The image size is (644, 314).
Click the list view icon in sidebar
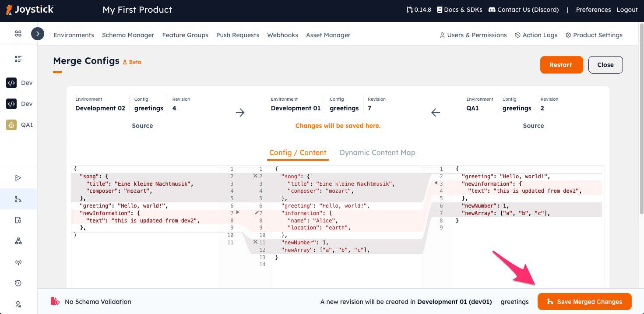[18, 59]
